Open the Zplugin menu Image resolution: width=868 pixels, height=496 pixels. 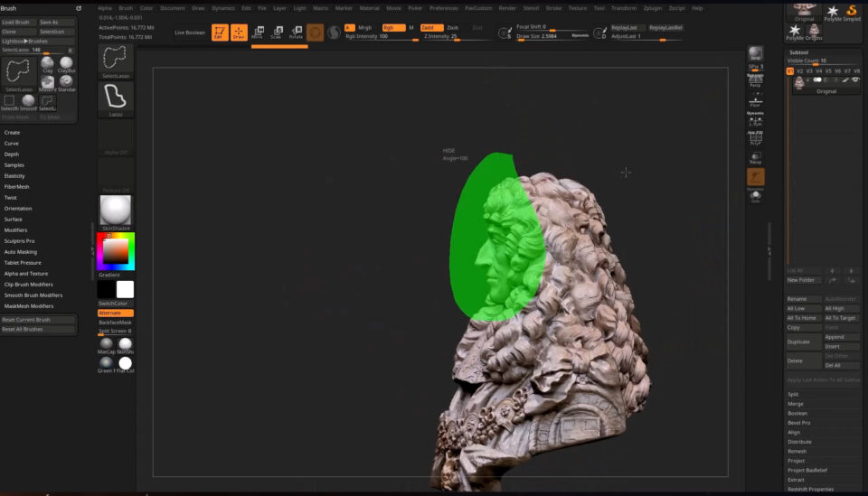tap(653, 7)
